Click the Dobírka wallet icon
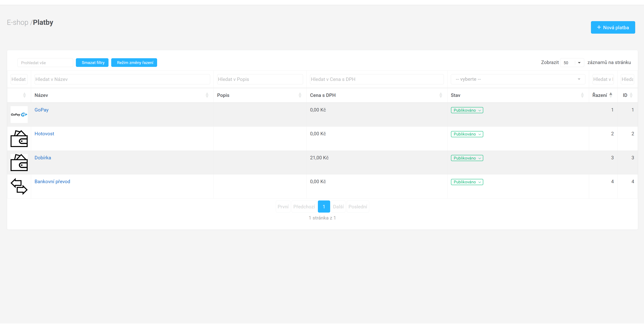Image resolution: width=644 pixels, height=325 pixels. pos(19,162)
